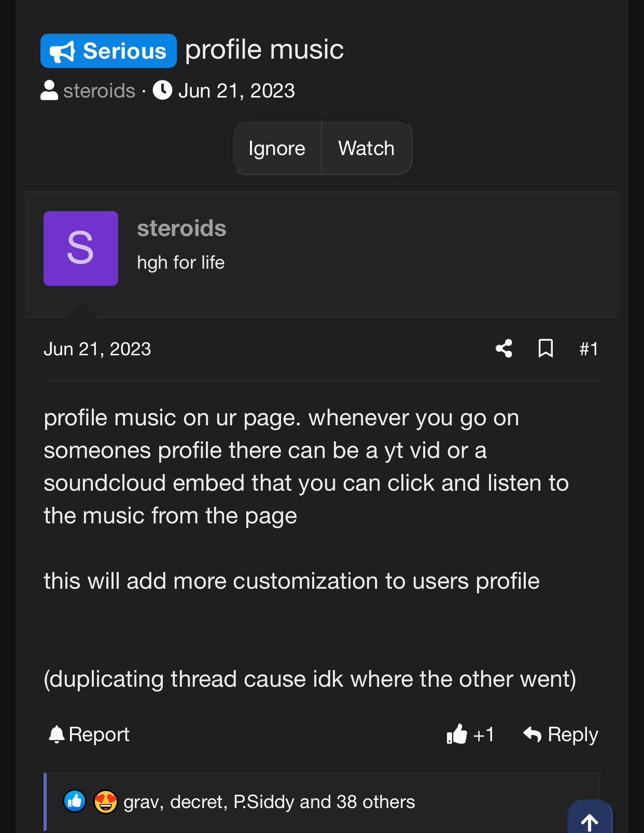Click the purple S avatar
Screen dimensions: 644x833
pos(81,248)
